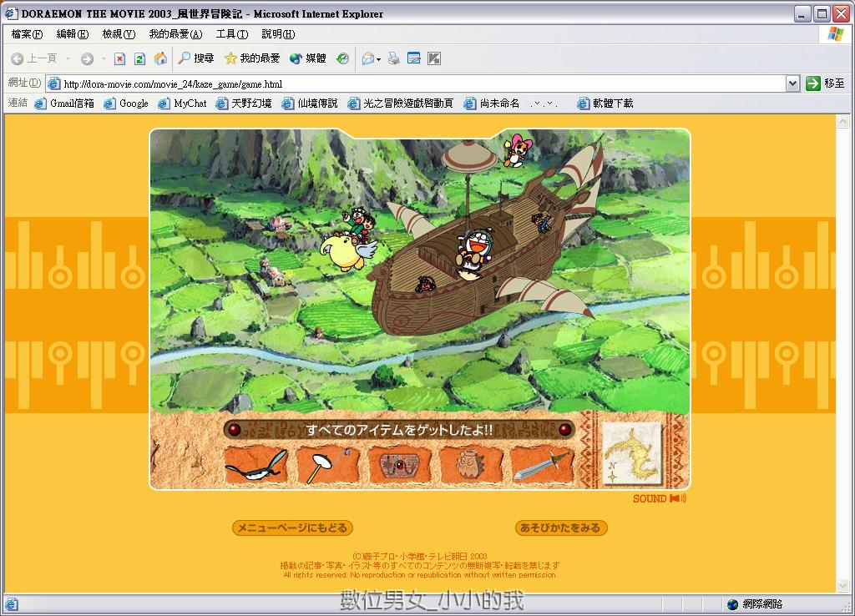
Task: Toggle the game SOUND speaker
Action: point(660,498)
